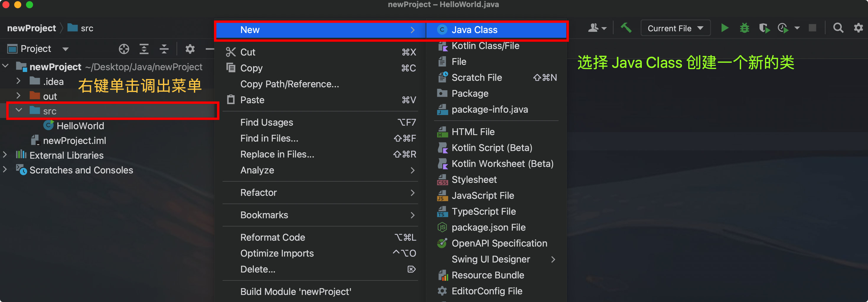Choose Find Usages
This screenshot has height=302, width=868.
tap(320, 122)
